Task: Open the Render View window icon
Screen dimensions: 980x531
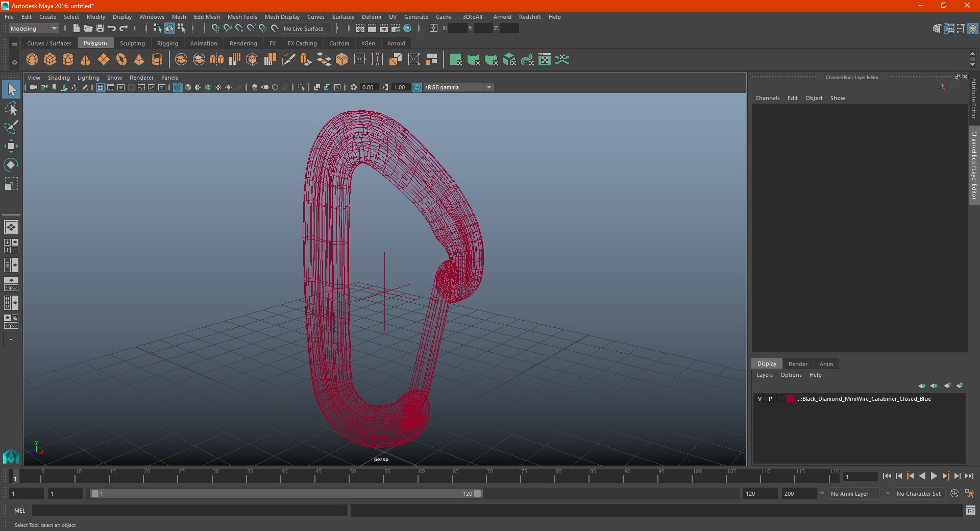Action: tap(360, 29)
